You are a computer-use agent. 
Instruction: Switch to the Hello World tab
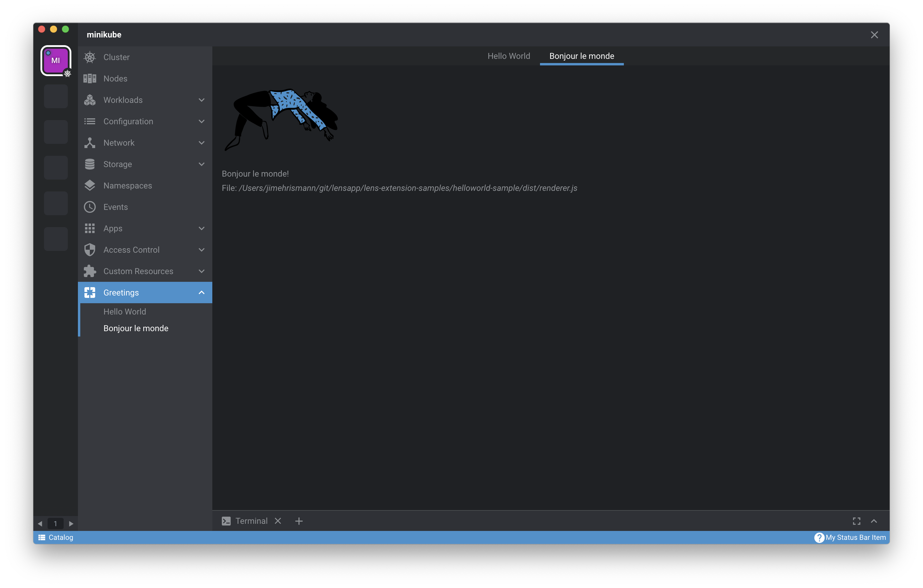click(509, 56)
